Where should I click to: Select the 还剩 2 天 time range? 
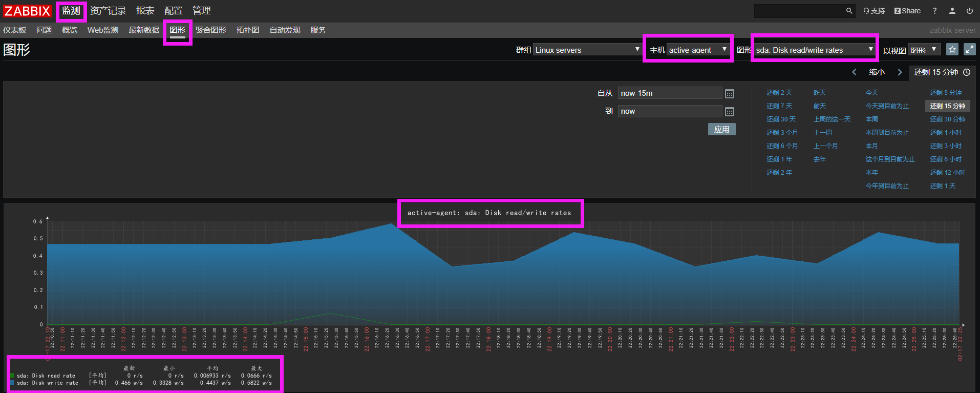(779, 93)
